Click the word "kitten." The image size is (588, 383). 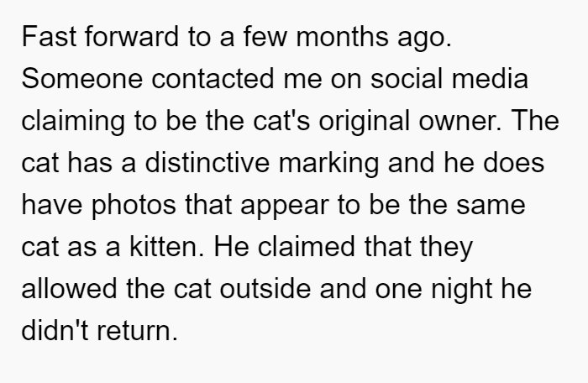[167, 247]
